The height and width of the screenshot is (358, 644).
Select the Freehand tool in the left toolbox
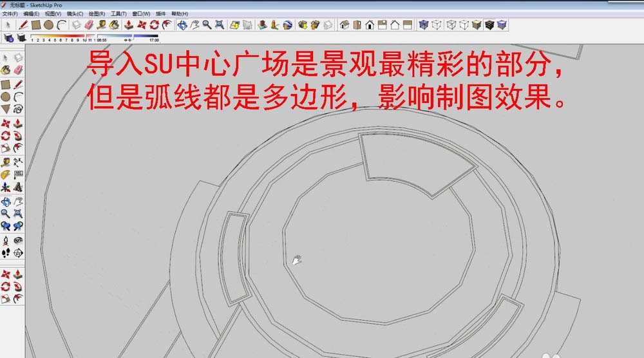[18, 109]
